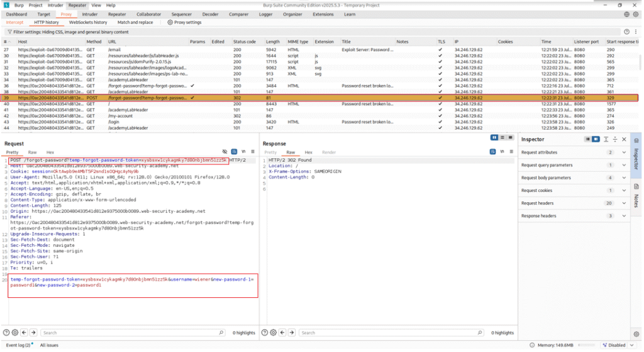This screenshot has height=352, width=644.
Task: Open the Project menu
Action: (x=35, y=5)
